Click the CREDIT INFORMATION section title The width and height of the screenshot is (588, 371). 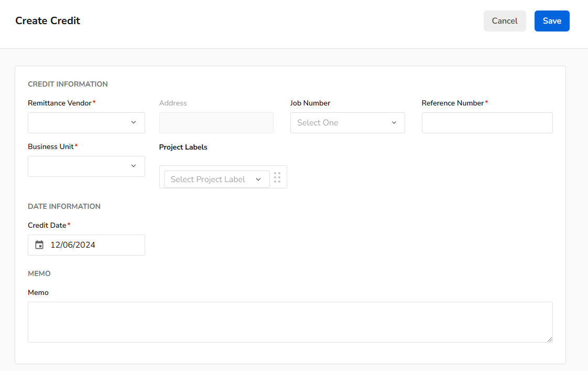(68, 84)
